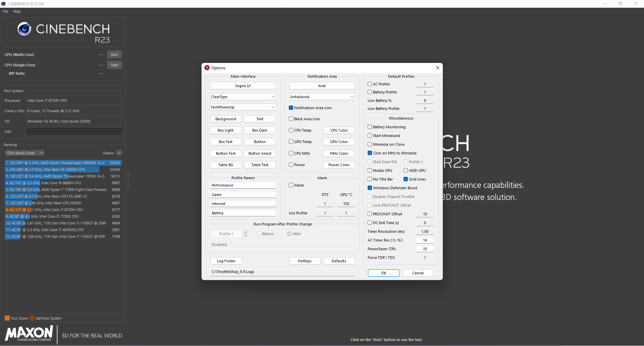Image resolution: width=644 pixels, height=346 pixels.
Task: Click the GPU Color button
Action: (x=339, y=142)
